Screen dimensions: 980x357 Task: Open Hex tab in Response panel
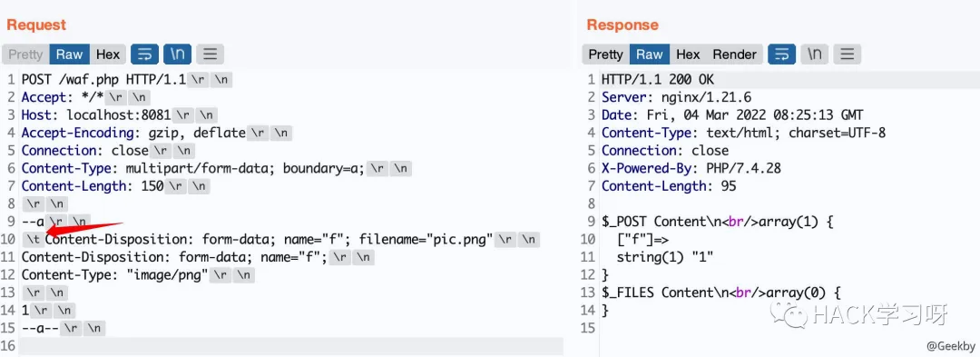click(688, 55)
